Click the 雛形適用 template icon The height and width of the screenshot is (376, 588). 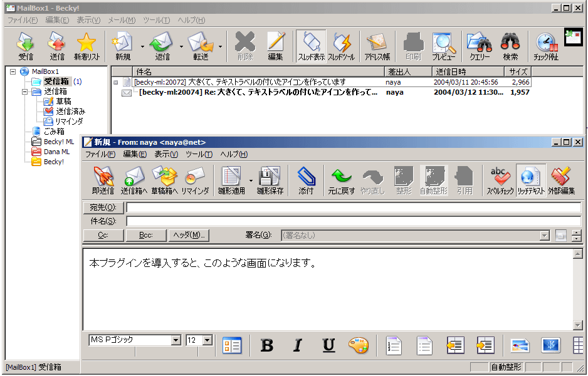tap(231, 180)
